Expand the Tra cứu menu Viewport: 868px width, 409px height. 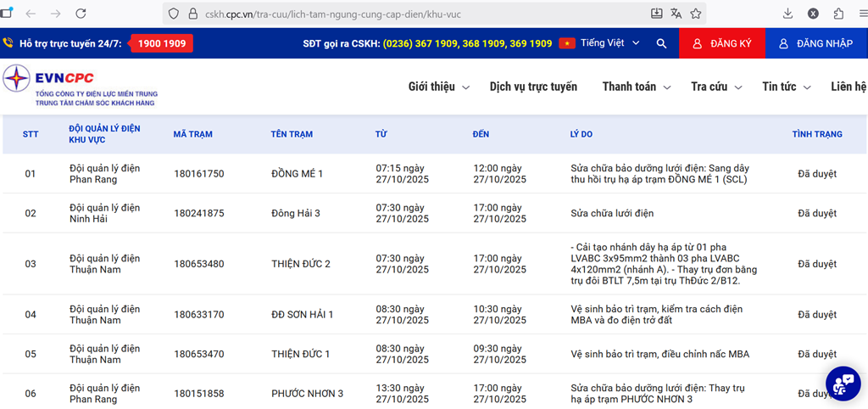click(x=716, y=87)
